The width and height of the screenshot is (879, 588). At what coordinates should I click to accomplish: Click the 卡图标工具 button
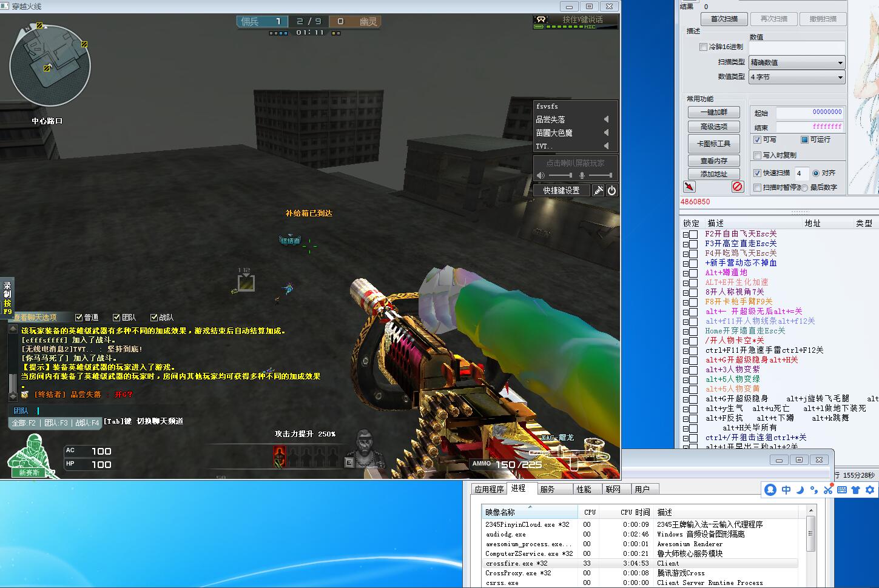(713, 144)
